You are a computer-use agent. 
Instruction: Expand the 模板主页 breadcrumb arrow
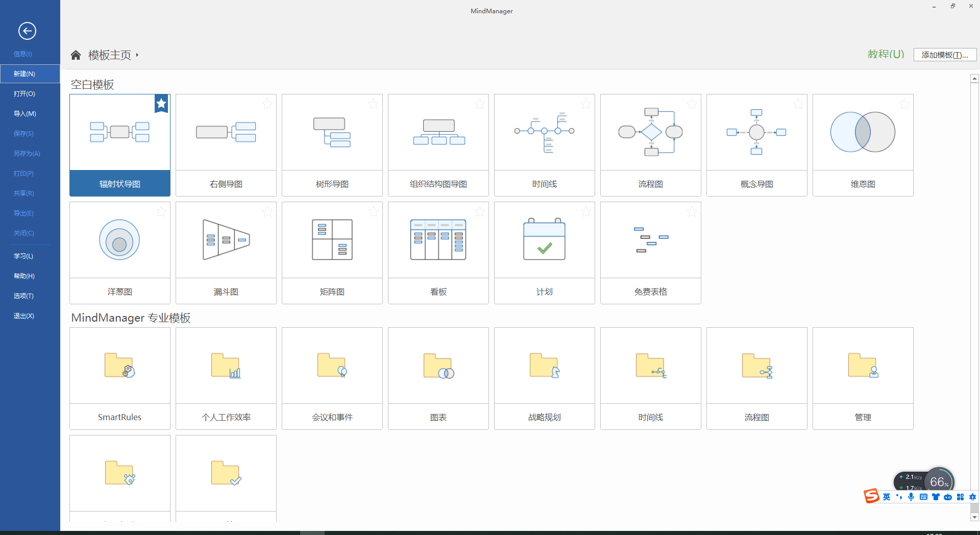click(x=137, y=55)
